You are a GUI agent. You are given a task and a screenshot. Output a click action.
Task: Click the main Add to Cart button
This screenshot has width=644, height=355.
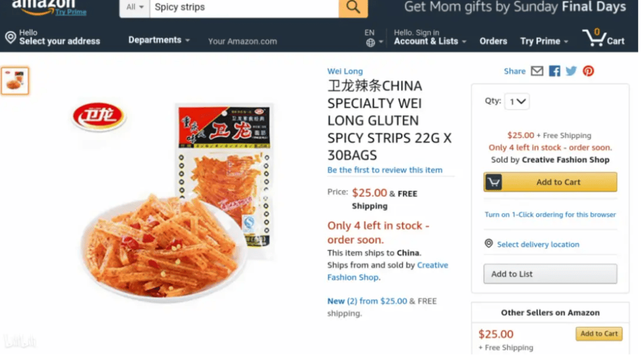[550, 182]
